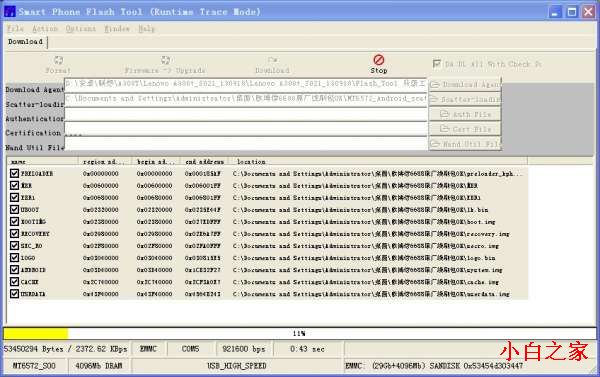
Task: Click the COM5 port status cell
Action: [191, 349]
